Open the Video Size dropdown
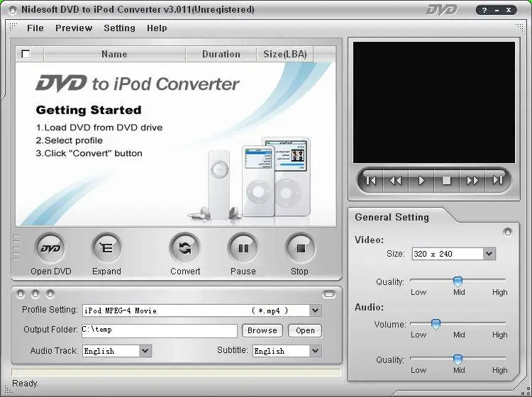532x397 pixels. [489, 254]
